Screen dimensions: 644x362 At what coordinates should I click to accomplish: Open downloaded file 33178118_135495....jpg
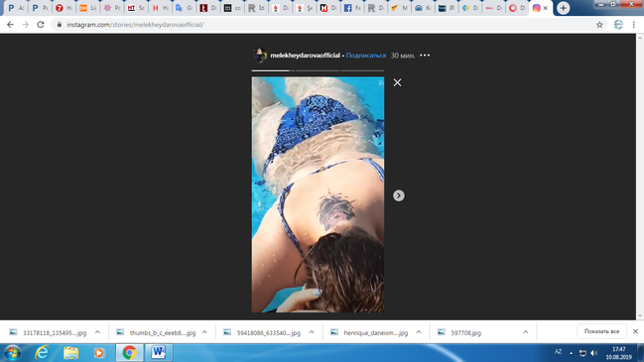49,332
